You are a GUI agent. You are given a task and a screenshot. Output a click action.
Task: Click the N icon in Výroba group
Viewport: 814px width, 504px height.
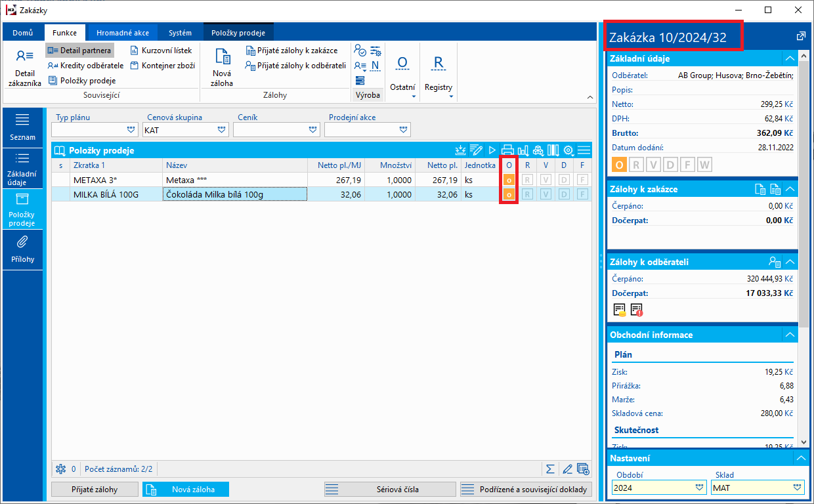point(375,66)
